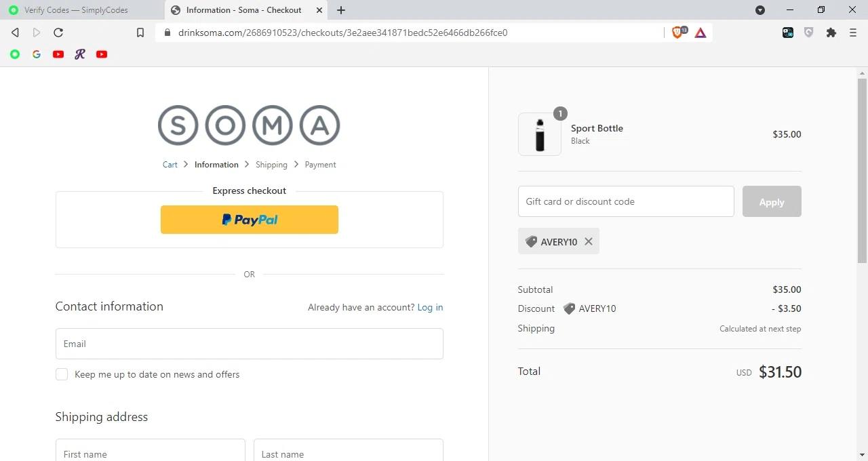Click the Apply discount button

pos(772,201)
